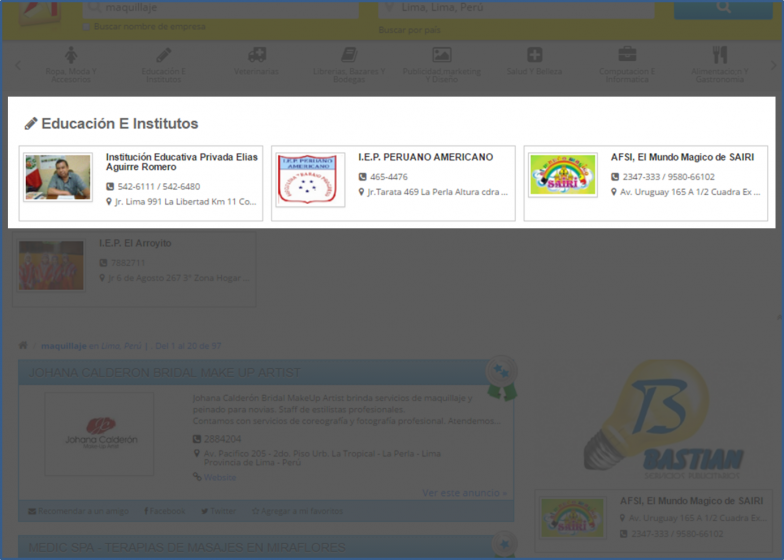Image resolution: width=784 pixels, height=560 pixels.
Task: Click the AFSI SAIRI rainbow logo thumbnail
Action: 562,176
